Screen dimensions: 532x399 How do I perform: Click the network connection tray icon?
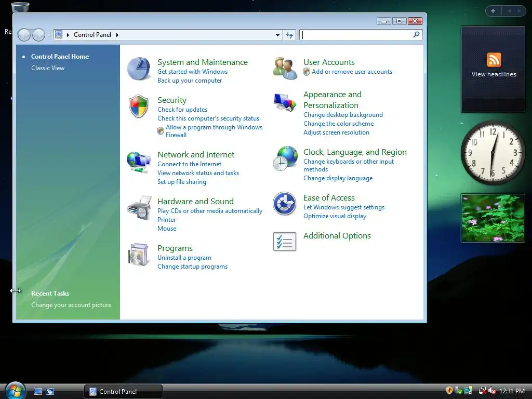(x=482, y=391)
